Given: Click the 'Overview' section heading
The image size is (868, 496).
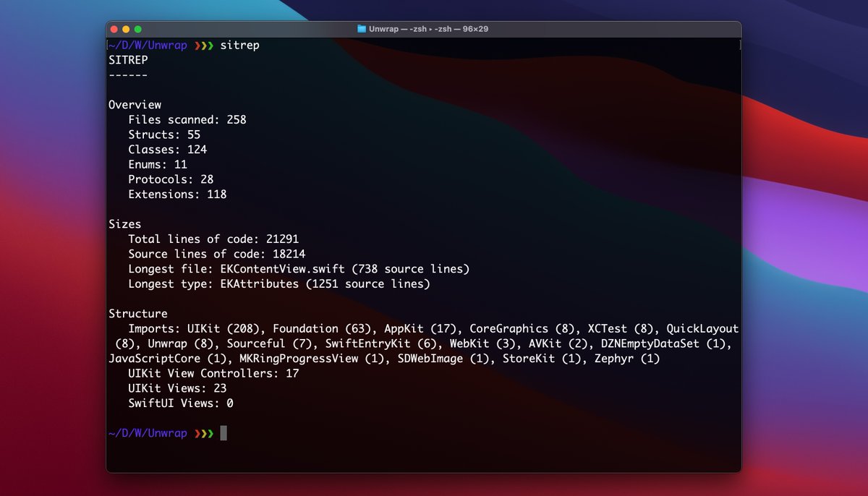Looking at the screenshot, I should pos(135,105).
